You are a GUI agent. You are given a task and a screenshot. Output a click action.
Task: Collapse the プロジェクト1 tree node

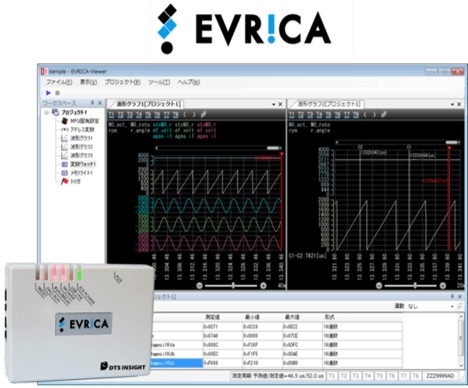point(47,113)
